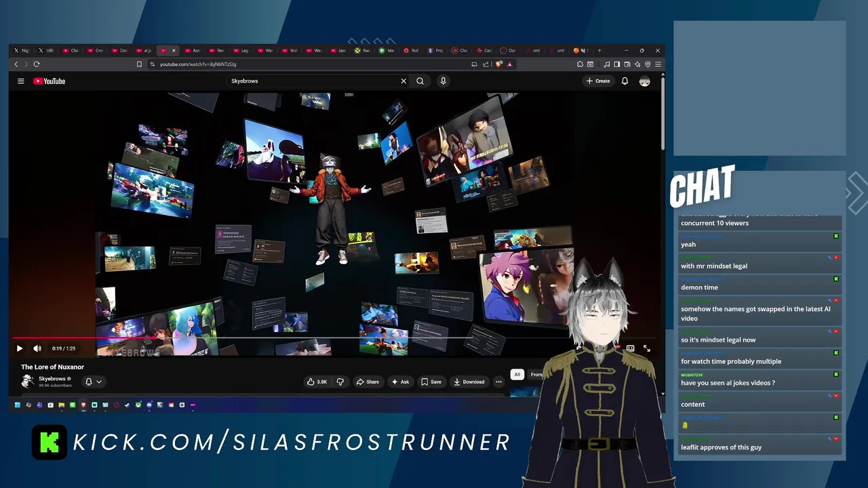Share this page from address bar

click(486, 64)
